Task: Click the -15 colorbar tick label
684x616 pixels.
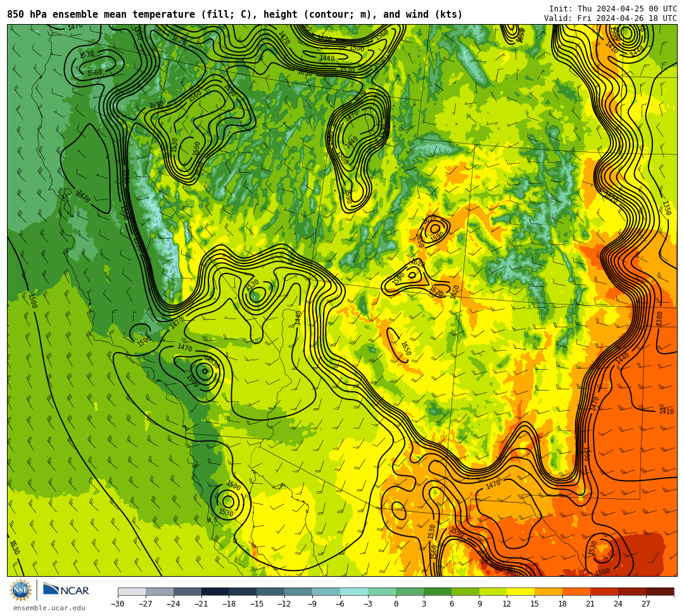Action: [x=257, y=604]
